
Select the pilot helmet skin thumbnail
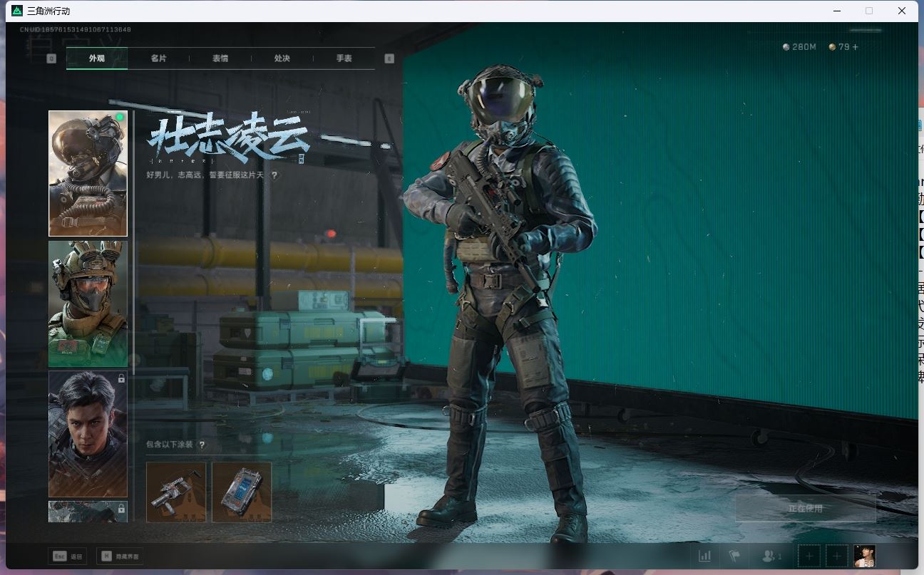pyautogui.click(x=88, y=173)
